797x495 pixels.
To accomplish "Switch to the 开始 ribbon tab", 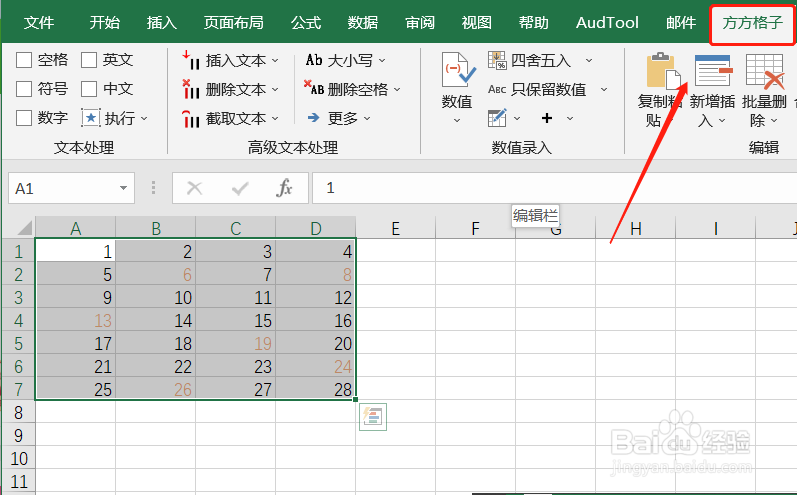I will [x=105, y=22].
